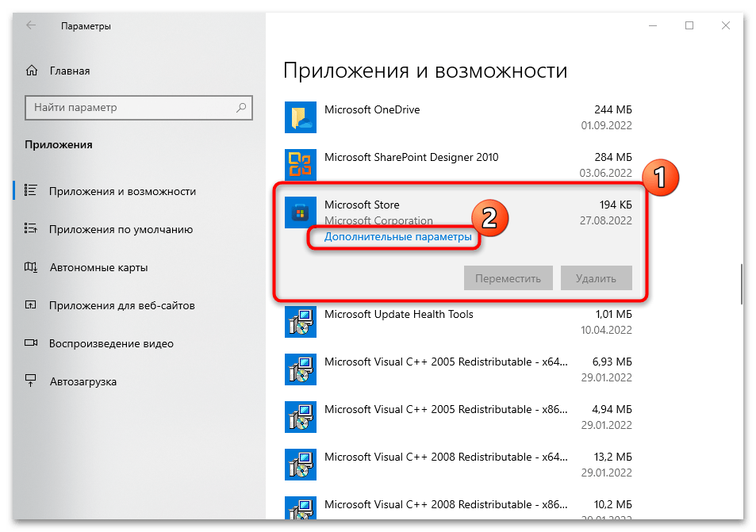Click Visual C++ 2005 x64 installer icon

(301, 369)
